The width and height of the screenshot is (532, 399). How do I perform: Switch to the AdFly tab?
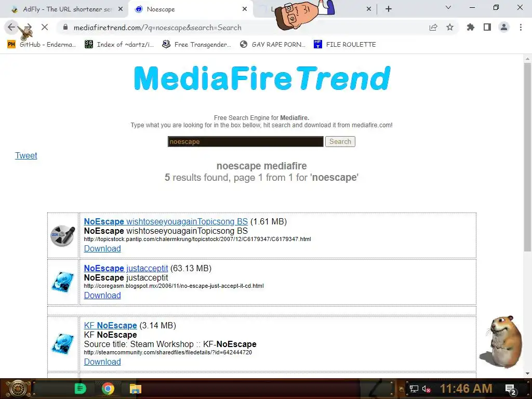(64, 9)
